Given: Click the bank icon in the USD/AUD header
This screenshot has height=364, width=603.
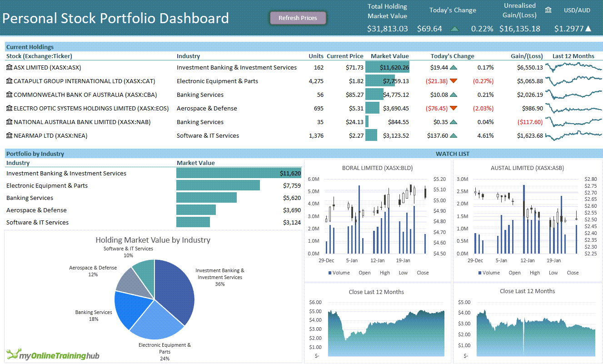Looking at the screenshot, I should (x=548, y=10).
